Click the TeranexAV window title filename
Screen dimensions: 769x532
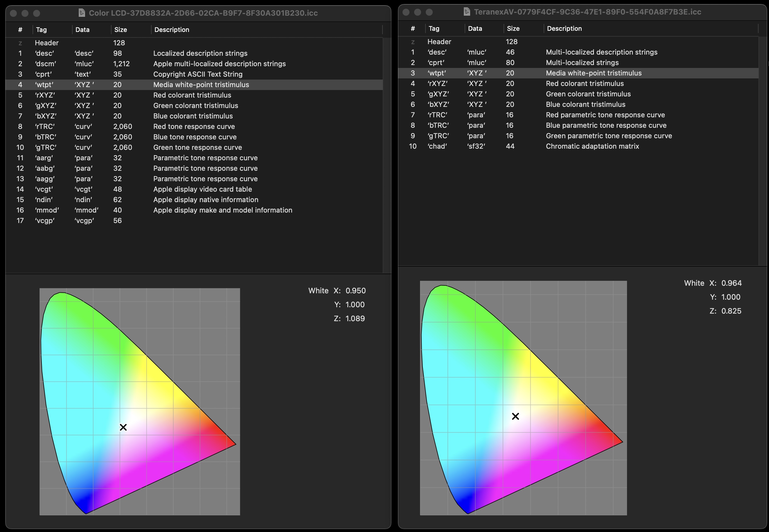tap(587, 12)
